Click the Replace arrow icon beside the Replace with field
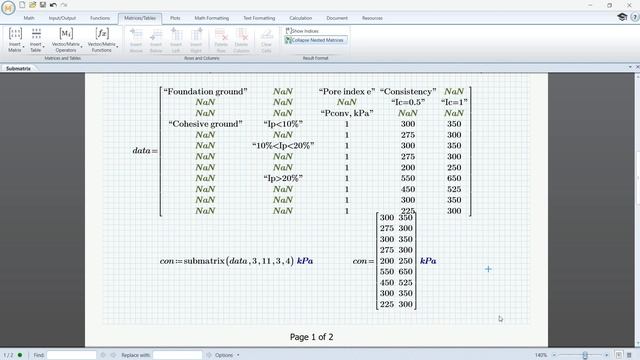 (x=209, y=355)
